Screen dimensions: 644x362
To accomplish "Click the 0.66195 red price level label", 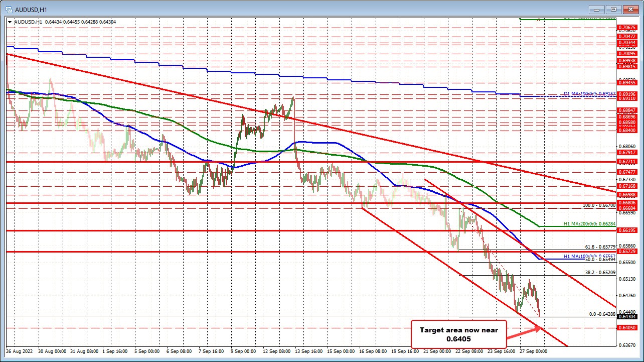I will 627,230.
